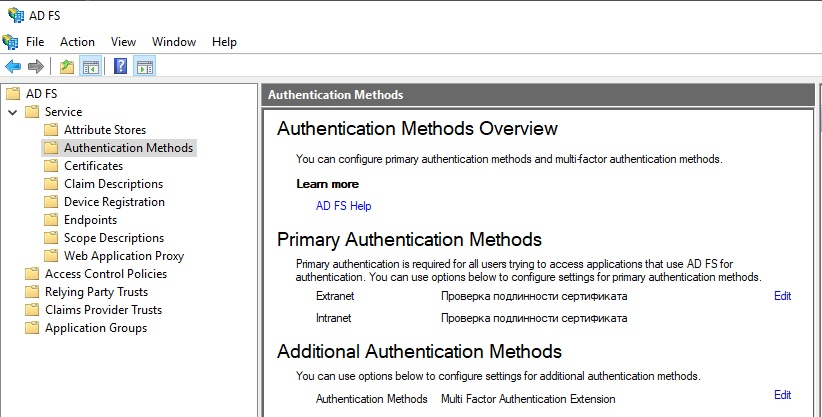Select Web Application Proxy in the tree
The image size is (822, 417).
click(124, 256)
